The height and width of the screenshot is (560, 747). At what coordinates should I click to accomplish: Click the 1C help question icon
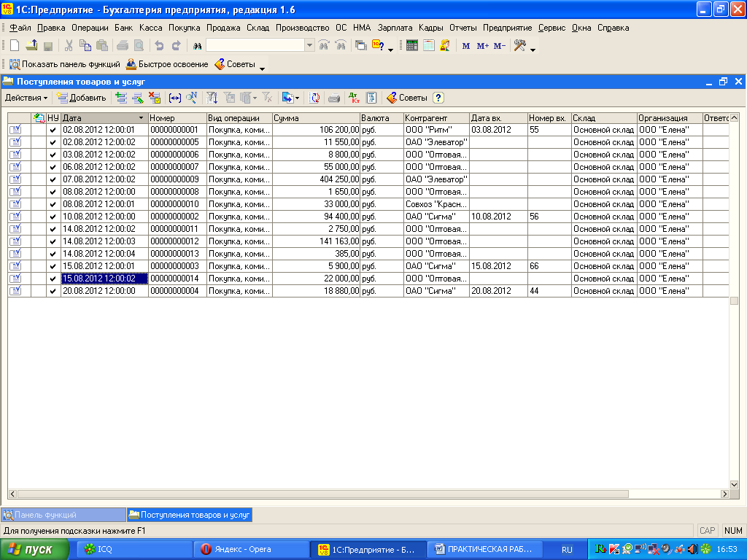379,46
